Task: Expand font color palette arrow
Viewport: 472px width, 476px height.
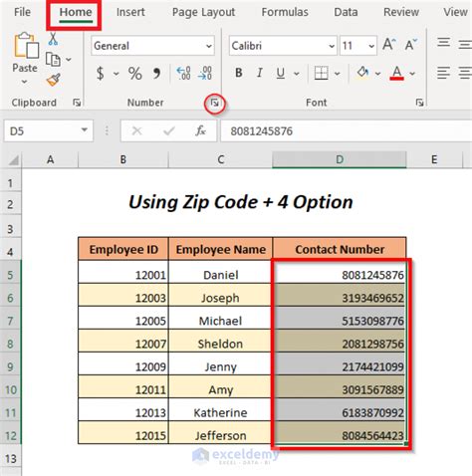Action: pyautogui.click(x=412, y=74)
